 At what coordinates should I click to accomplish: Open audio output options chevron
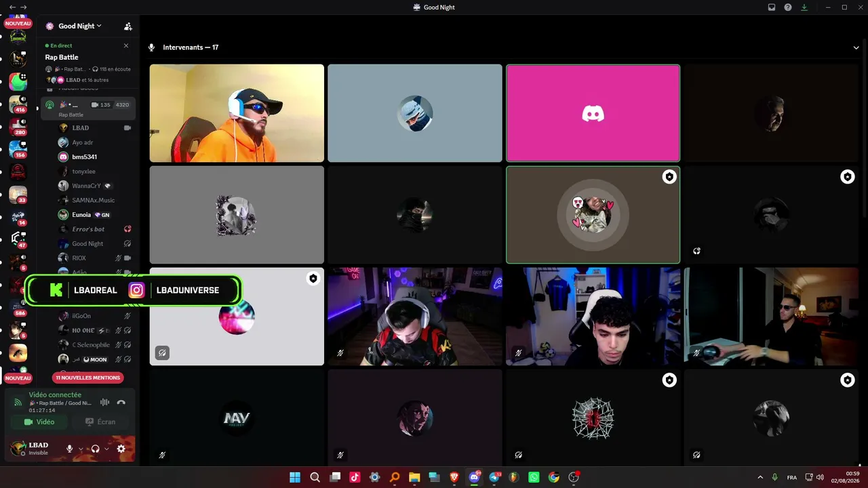click(x=106, y=449)
